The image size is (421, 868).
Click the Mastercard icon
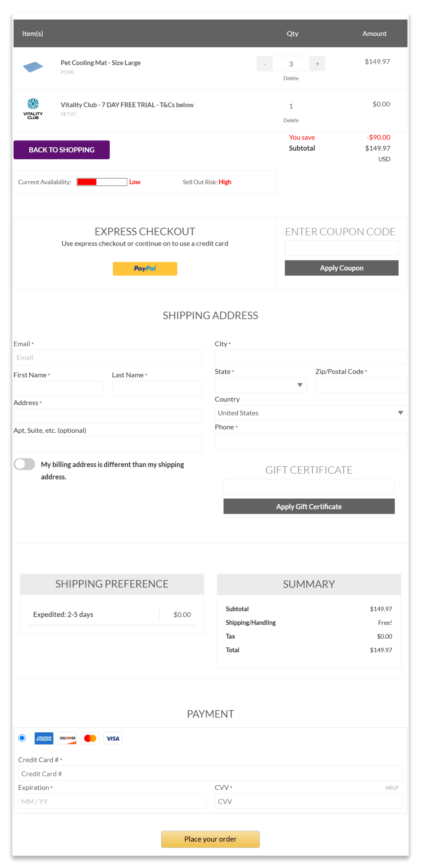(90, 738)
